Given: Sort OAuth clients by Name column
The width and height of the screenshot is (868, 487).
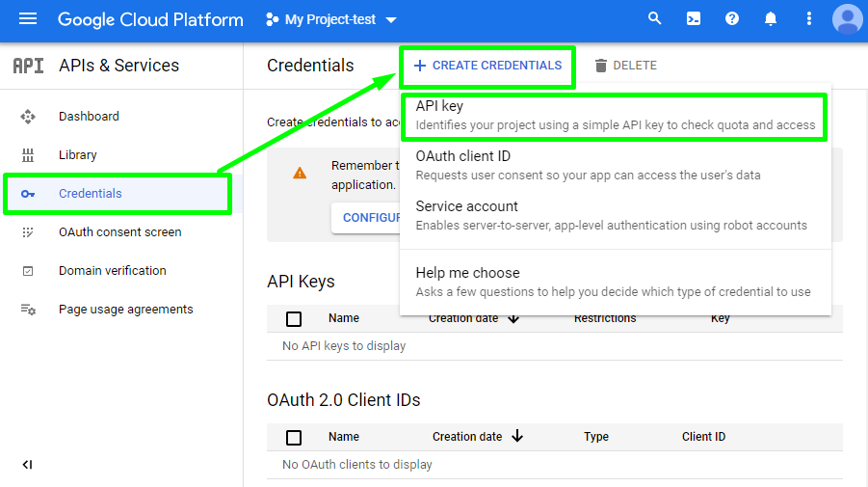Looking at the screenshot, I should [344, 437].
